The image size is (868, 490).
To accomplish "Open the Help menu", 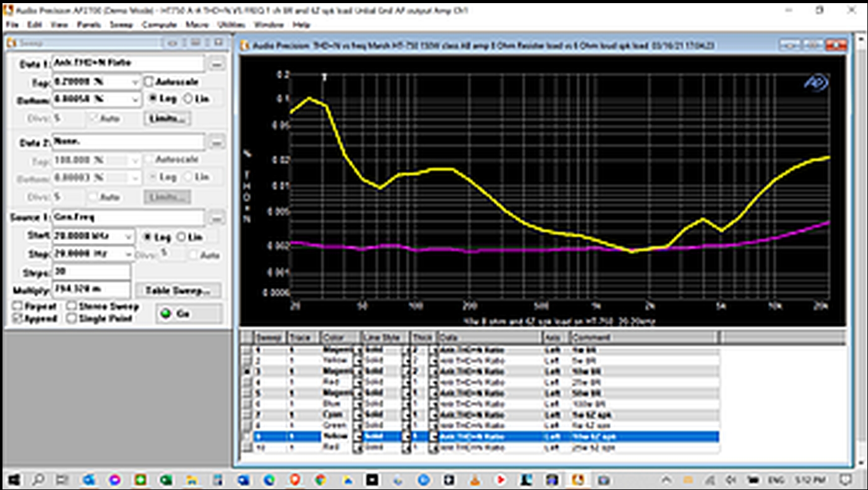I will 301,25.
